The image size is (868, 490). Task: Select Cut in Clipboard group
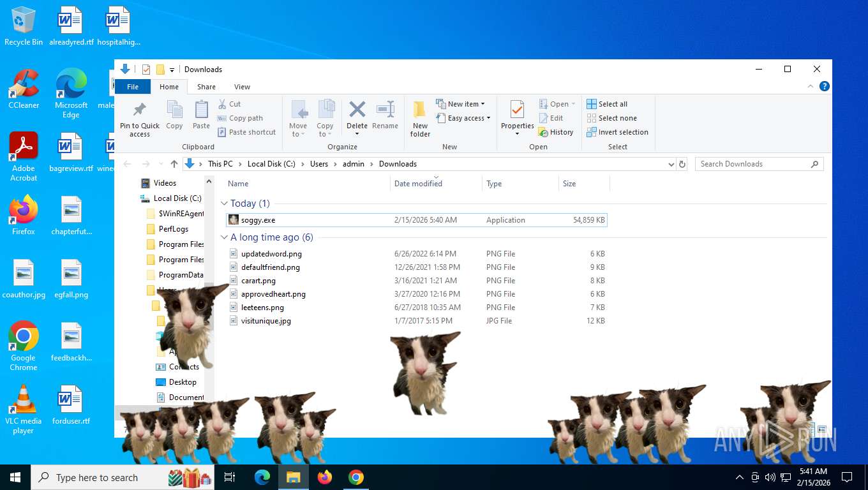(229, 104)
